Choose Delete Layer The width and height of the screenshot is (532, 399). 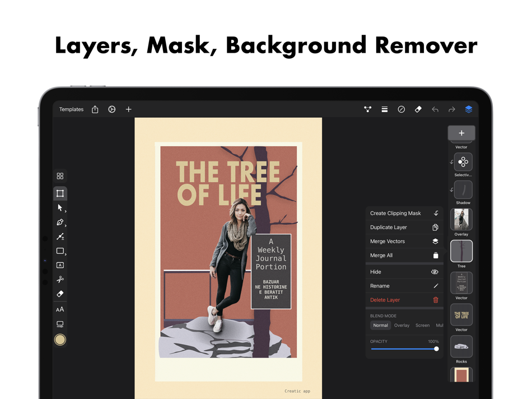coord(404,300)
